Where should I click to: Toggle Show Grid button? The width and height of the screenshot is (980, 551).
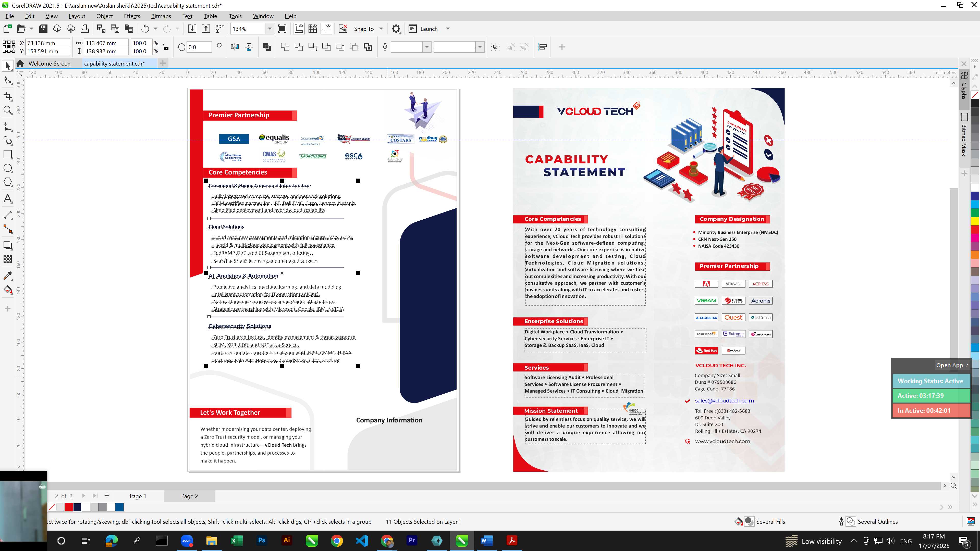point(313,29)
